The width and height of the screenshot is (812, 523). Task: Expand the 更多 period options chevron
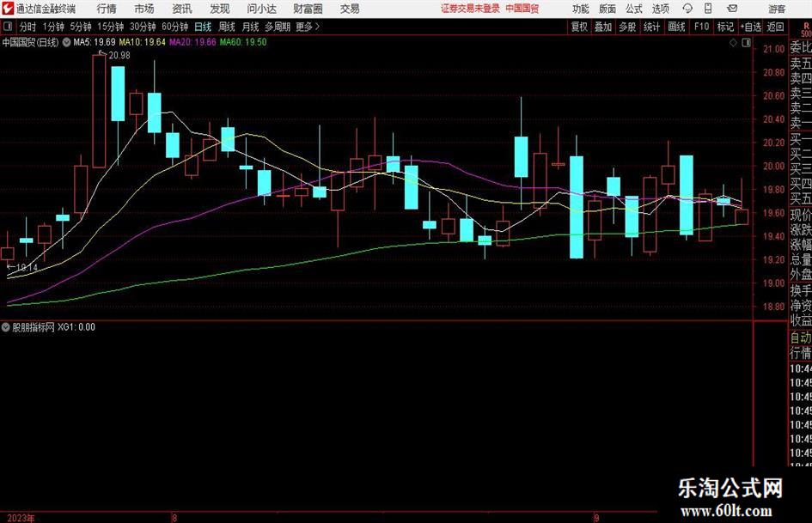point(317,27)
